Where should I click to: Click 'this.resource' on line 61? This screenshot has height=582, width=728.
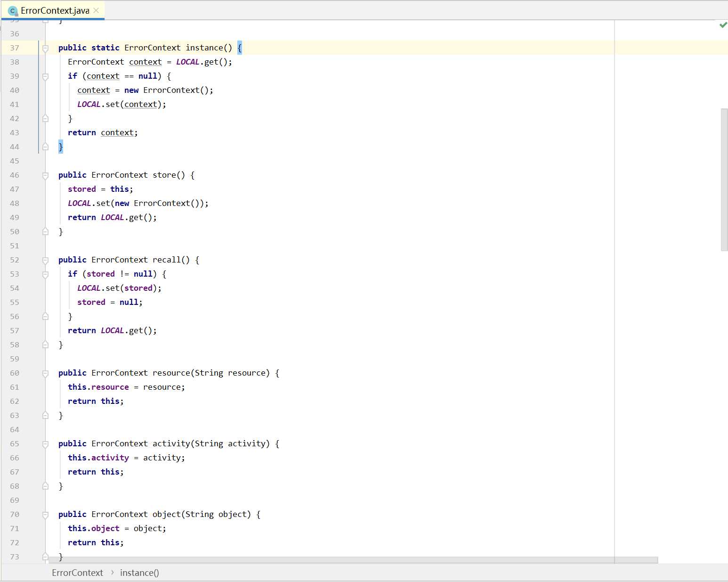(x=98, y=387)
